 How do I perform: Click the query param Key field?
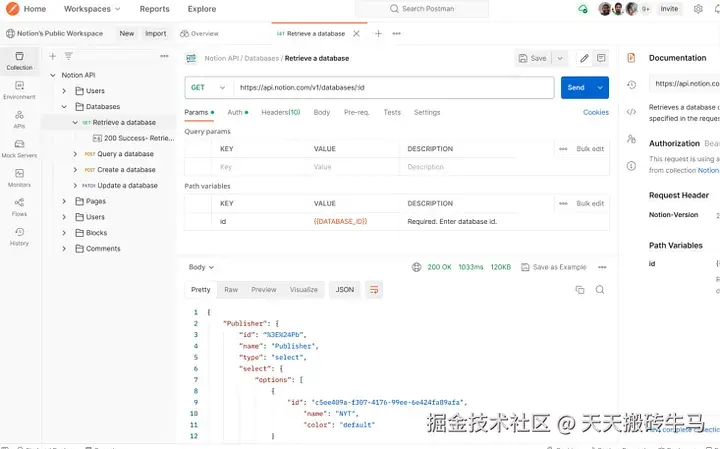(x=258, y=167)
